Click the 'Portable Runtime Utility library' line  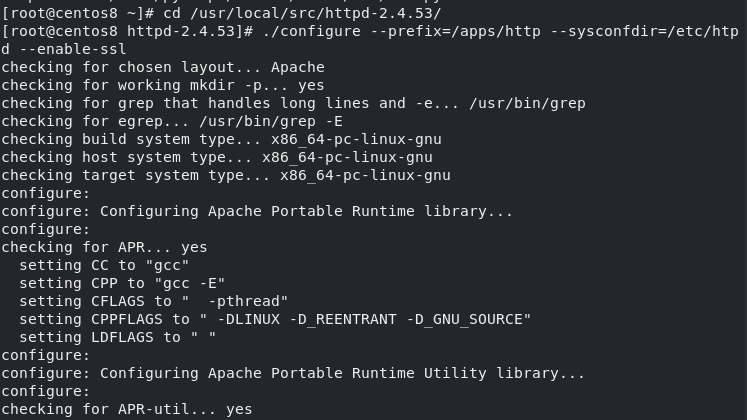(x=293, y=373)
